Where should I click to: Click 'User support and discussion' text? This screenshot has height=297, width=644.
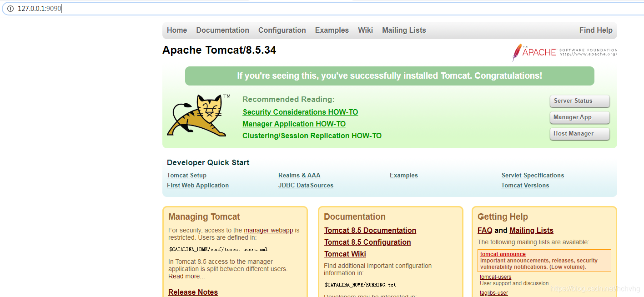click(514, 283)
